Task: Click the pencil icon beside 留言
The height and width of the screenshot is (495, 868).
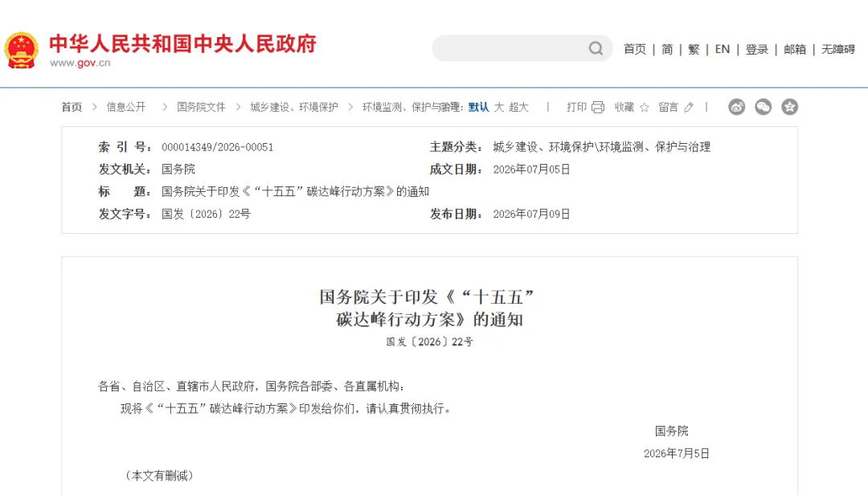Action: (689, 107)
